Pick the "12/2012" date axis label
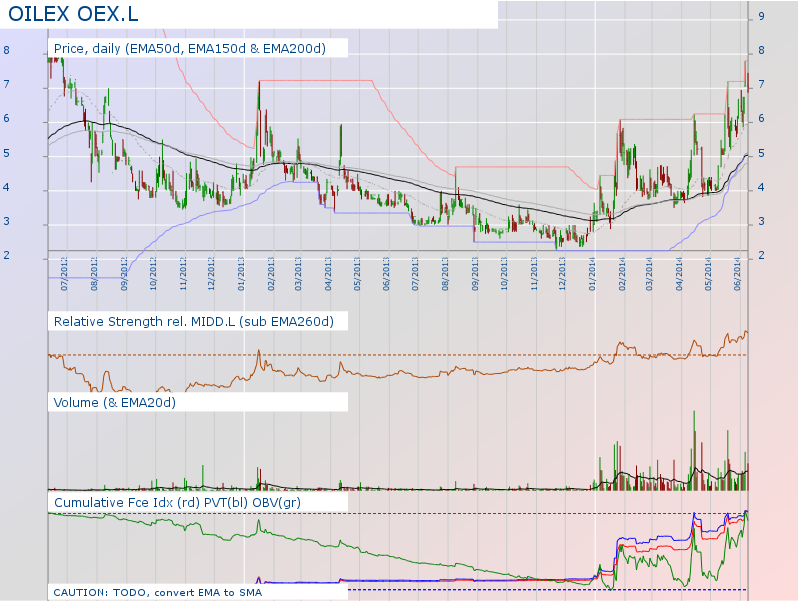This screenshot has height=602, width=800. 212,274
